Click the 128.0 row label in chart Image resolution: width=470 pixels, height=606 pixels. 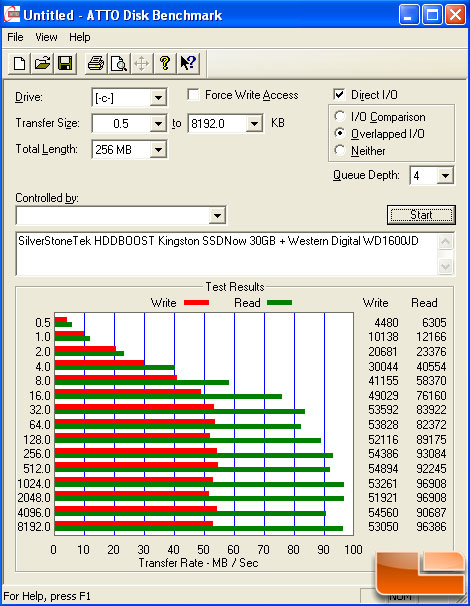(37, 440)
